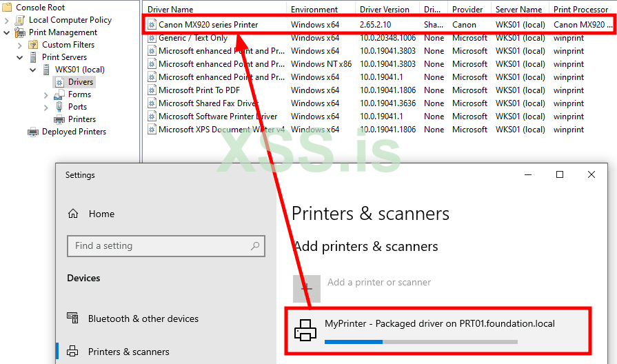Screen dimensions: 617x364
Task: Click the plus icon to add a printer
Action: [307, 288]
